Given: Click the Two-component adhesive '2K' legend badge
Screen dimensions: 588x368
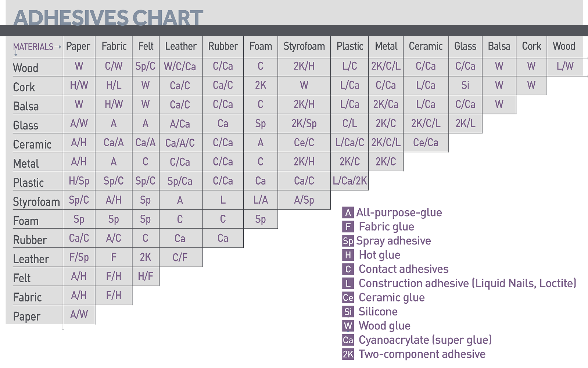Looking at the screenshot, I should (348, 354).
